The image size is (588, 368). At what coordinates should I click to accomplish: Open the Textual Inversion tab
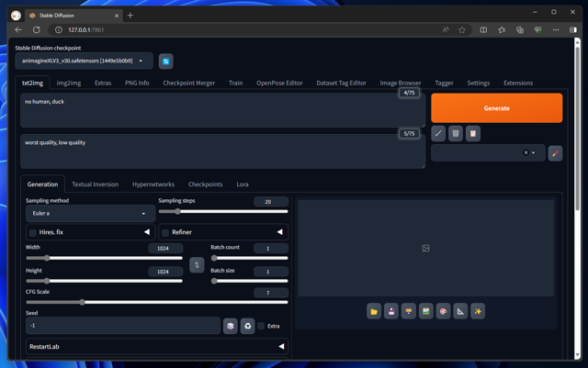tap(96, 184)
